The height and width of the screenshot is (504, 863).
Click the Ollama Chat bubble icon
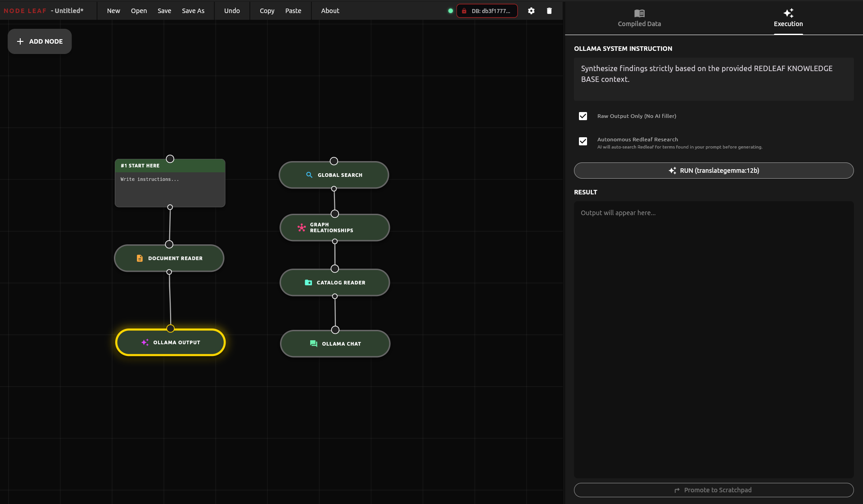tap(314, 344)
